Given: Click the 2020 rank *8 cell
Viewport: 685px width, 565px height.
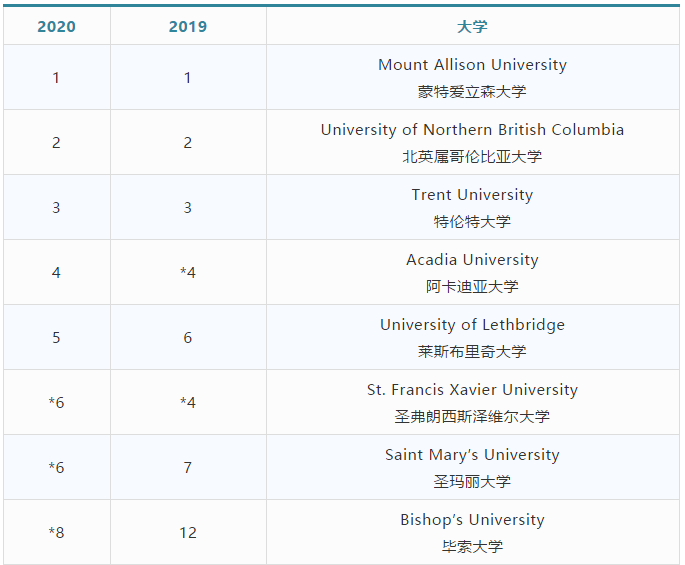Looking at the screenshot, I should pos(56,533).
